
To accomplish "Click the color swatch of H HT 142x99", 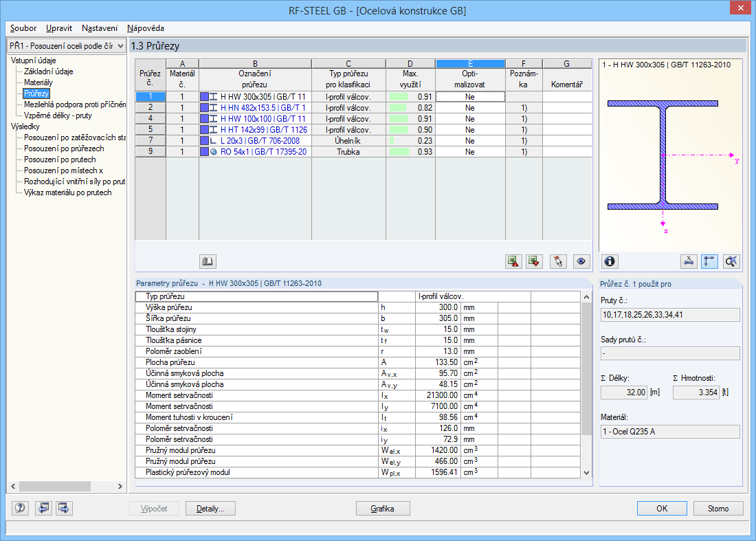I will 204,130.
